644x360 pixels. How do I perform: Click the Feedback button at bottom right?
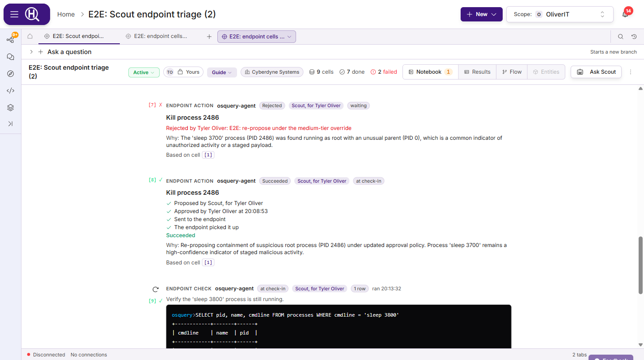coord(611,357)
